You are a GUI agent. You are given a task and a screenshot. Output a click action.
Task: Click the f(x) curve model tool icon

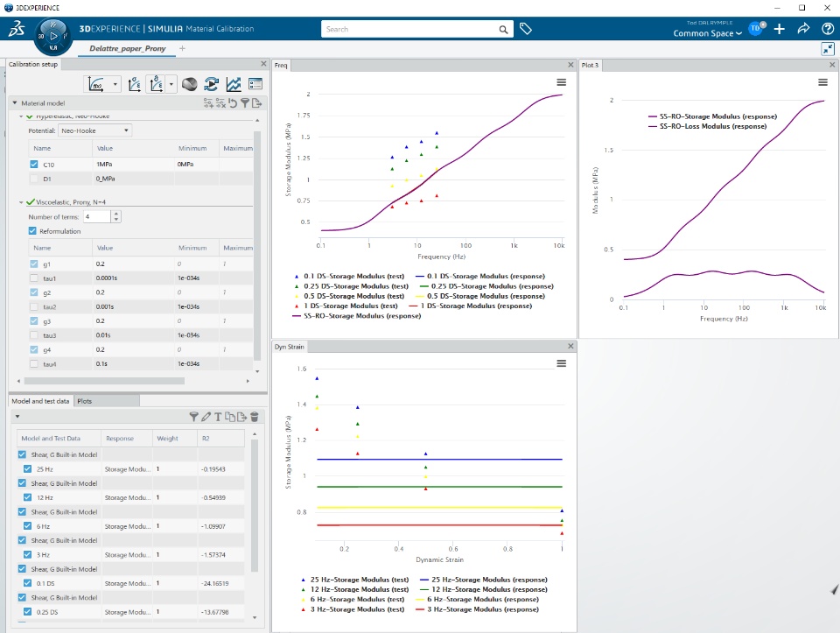(x=97, y=84)
